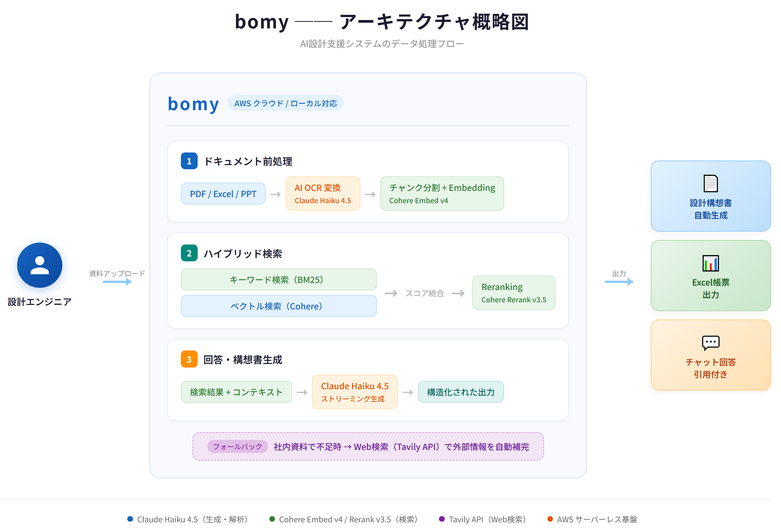This screenshot has height=532, width=781.
Task: Click the 設計エンジニア user avatar icon
Action: click(x=40, y=265)
